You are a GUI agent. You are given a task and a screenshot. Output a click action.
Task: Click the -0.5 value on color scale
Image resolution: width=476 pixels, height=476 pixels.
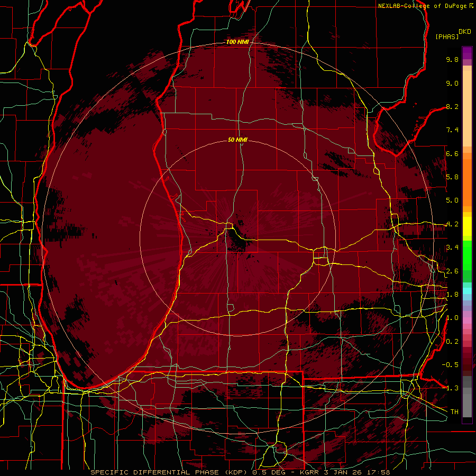click(450, 365)
